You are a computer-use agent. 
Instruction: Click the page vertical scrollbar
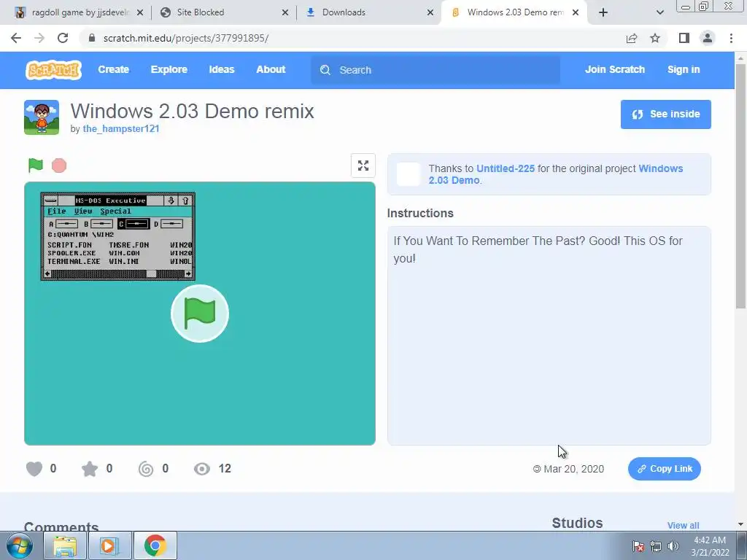click(x=740, y=186)
